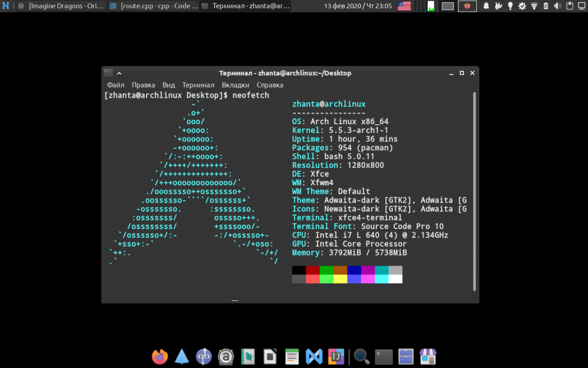Open the Вкладки menu
The width and height of the screenshot is (588, 368).
tap(236, 85)
